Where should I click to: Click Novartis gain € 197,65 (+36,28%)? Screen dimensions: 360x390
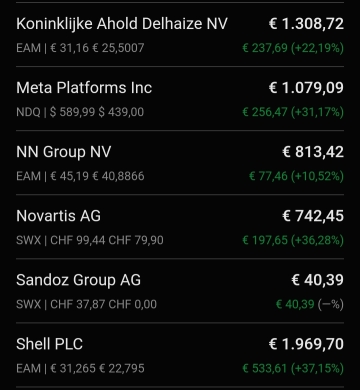tap(293, 240)
